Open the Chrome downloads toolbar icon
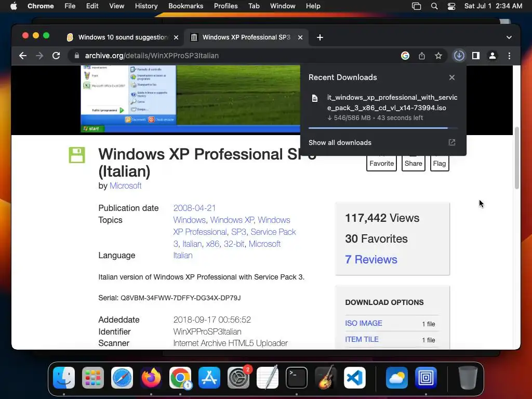This screenshot has width=532, height=399. click(459, 56)
